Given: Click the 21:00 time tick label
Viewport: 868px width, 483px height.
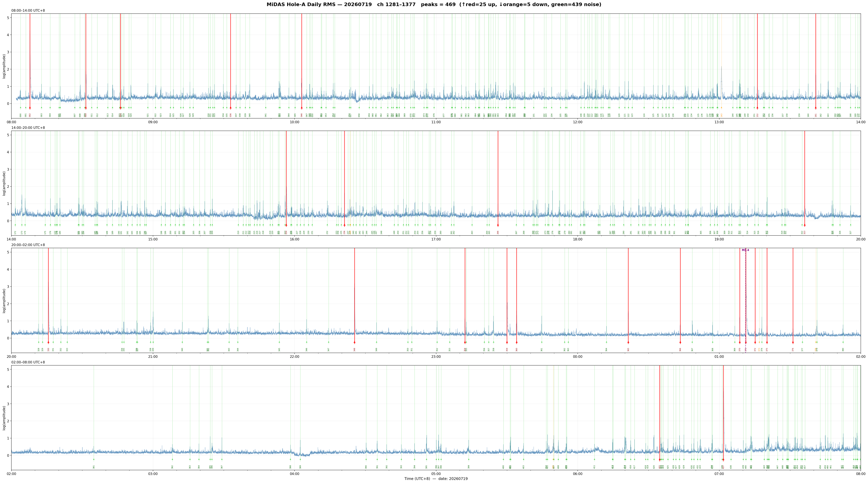Looking at the screenshot, I should click(153, 356).
